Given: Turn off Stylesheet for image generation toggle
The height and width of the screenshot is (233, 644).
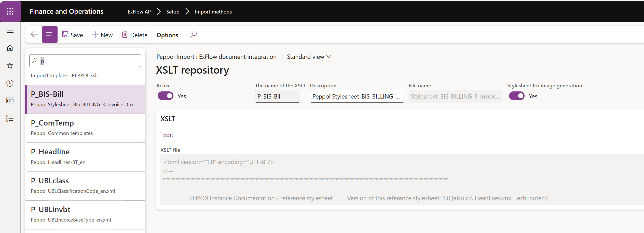Looking at the screenshot, I should tap(517, 96).
